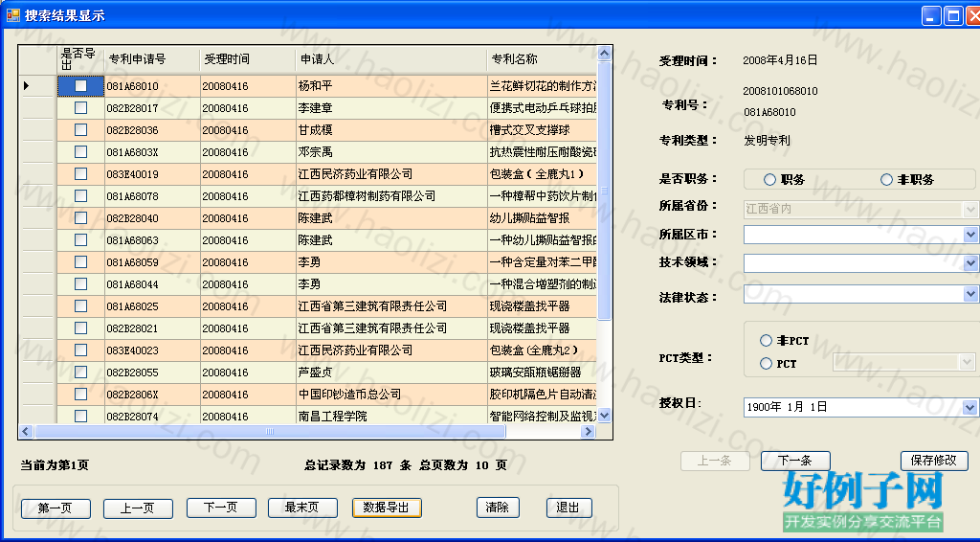Image resolution: width=980 pixels, height=542 pixels.
Task: Click the 第一页 button
Action: [55, 508]
